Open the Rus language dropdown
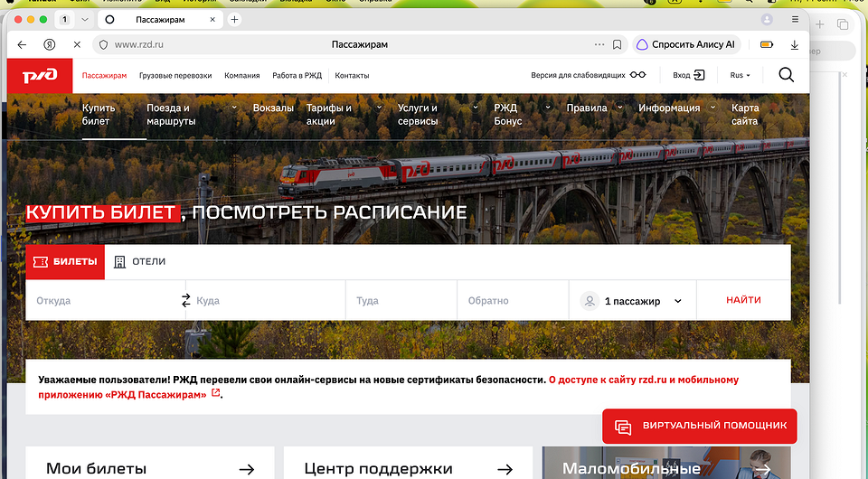 [x=741, y=75]
